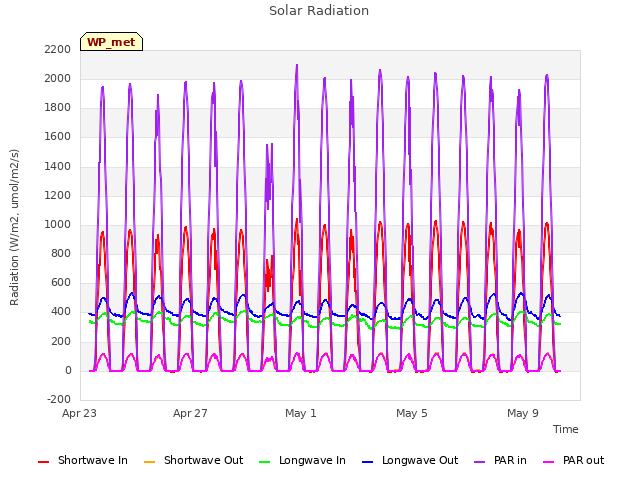Click the 1600 y-axis tick label

point(58,137)
